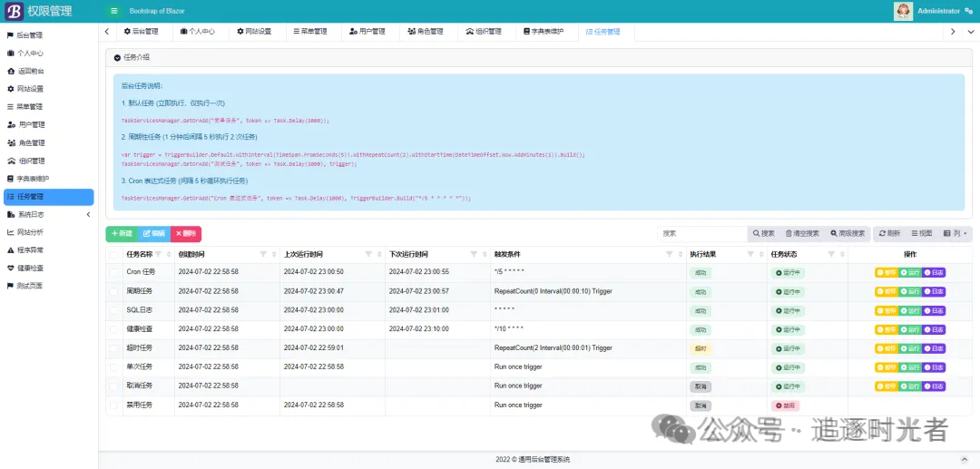980x469 pixels.
Task: Click the run button for 周期任务
Action: coord(909,291)
